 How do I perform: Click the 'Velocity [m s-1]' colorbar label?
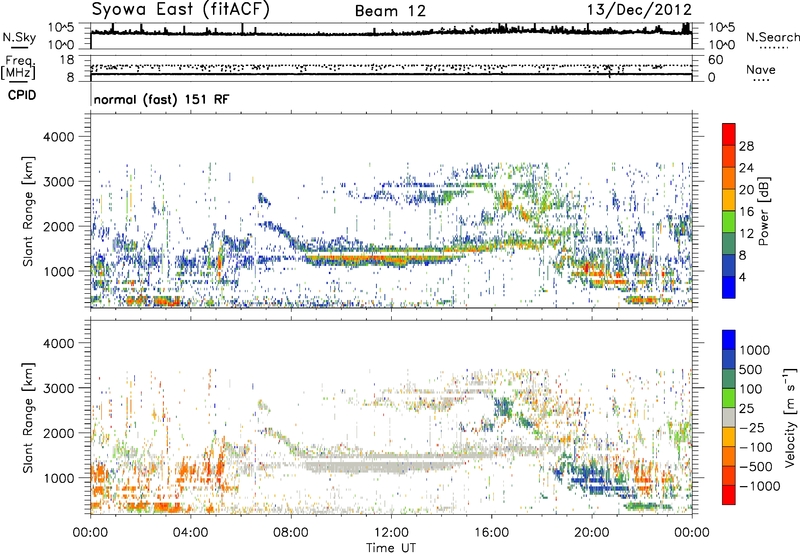tap(790, 418)
